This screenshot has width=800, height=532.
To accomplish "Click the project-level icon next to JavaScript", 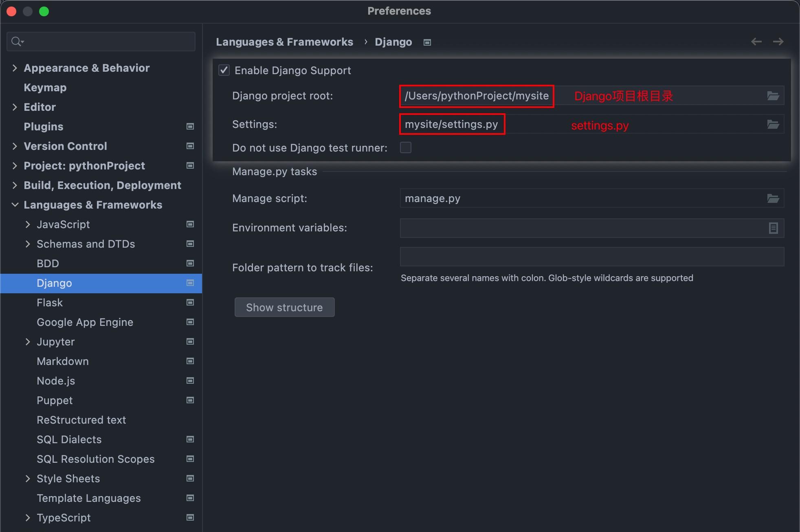I will [190, 224].
